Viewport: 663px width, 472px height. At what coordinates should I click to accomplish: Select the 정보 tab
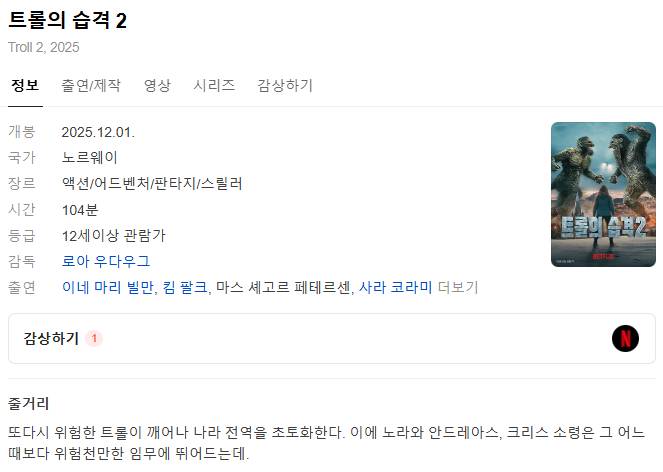tap(25, 85)
